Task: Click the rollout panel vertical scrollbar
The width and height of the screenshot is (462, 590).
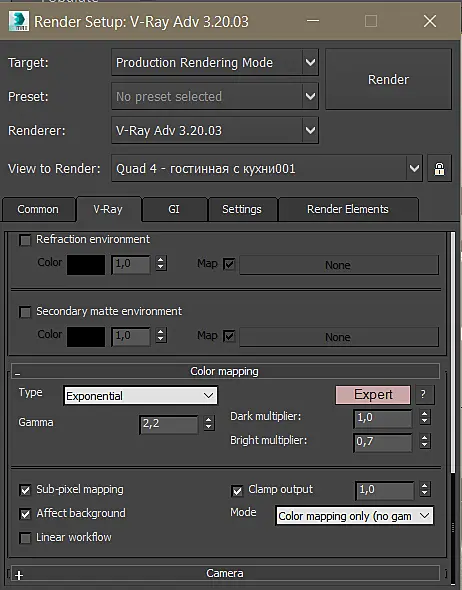Action: tap(453, 353)
